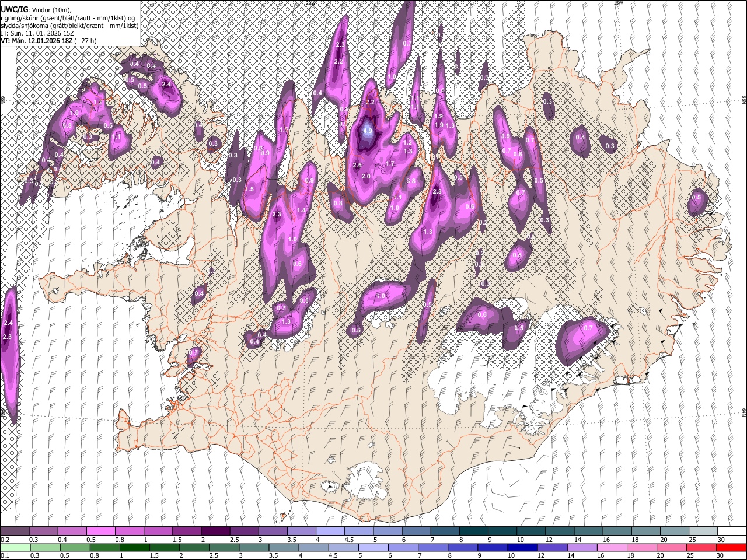This screenshot has height=560, width=747.
Task: Click the '15W' longitude label on the top edge
Action: (618, 3)
